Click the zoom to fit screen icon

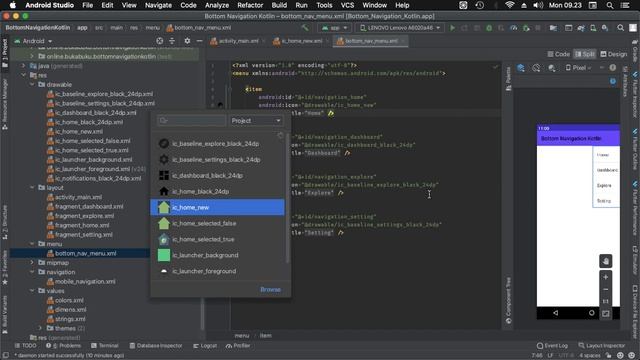[x=605, y=313]
